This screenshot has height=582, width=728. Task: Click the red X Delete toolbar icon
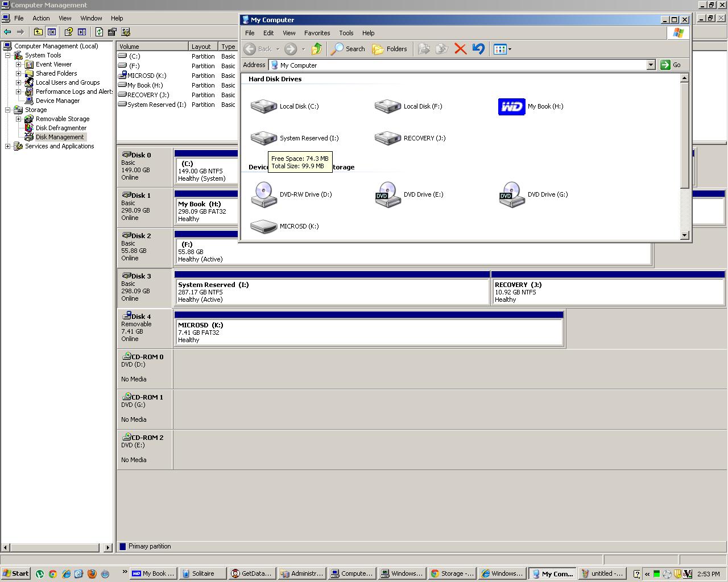pos(460,49)
